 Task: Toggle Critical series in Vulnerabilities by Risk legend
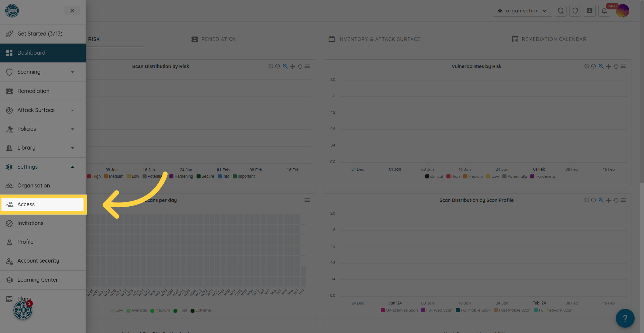click(x=434, y=176)
